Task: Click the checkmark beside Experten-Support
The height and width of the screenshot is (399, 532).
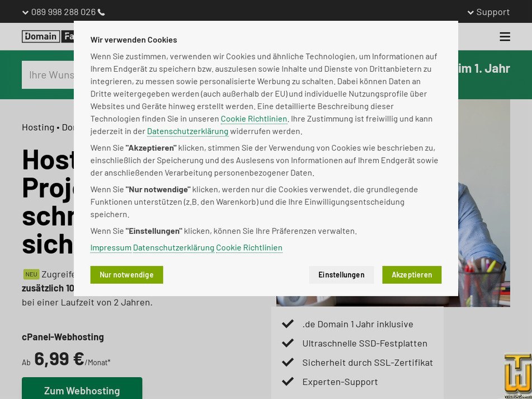Action: point(288,381)
